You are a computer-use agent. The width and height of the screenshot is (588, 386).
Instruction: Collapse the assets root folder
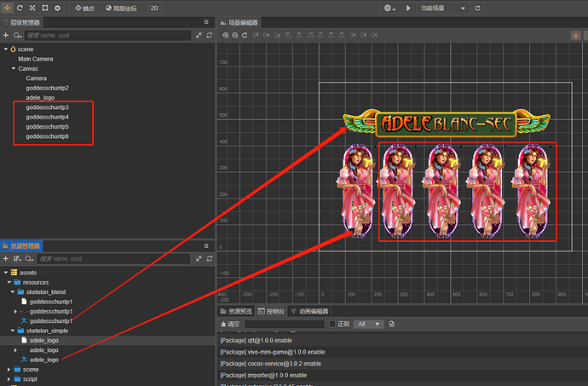[x=6, y=273]
